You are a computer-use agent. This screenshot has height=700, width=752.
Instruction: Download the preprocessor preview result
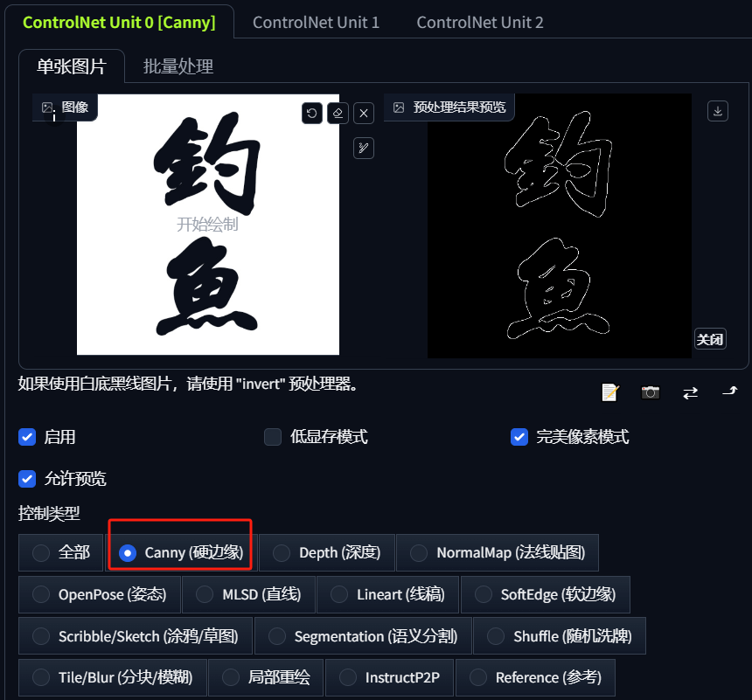[718, 111]
